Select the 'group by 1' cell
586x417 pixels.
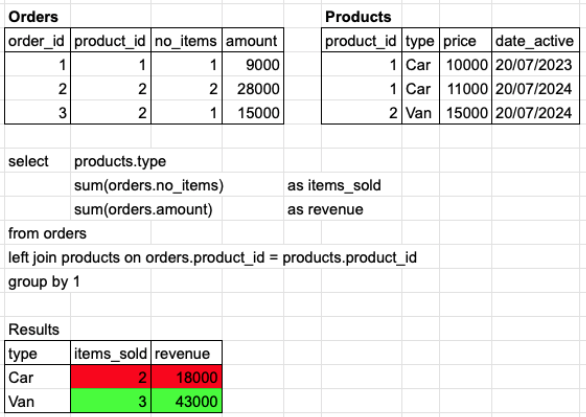(x=44, y=281)
